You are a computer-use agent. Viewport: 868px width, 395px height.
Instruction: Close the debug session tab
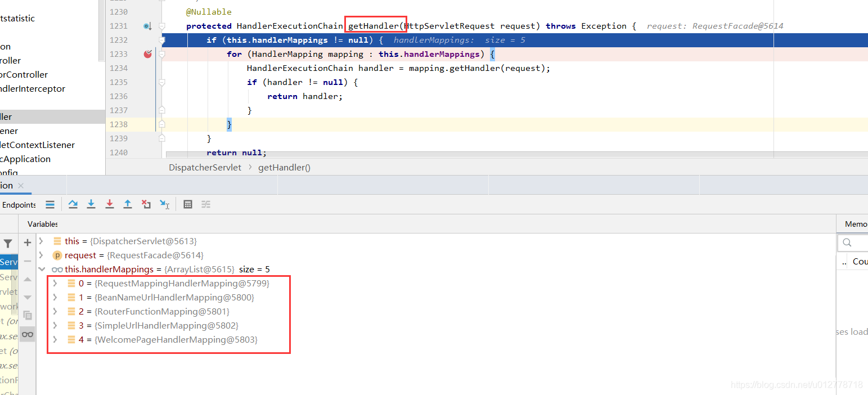(21, 186)
